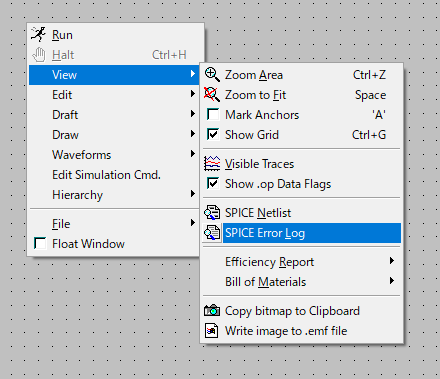This screenshot has height=379, width=440.
Task: Open the SPICE Error Log entry
Action: (302, 233)
